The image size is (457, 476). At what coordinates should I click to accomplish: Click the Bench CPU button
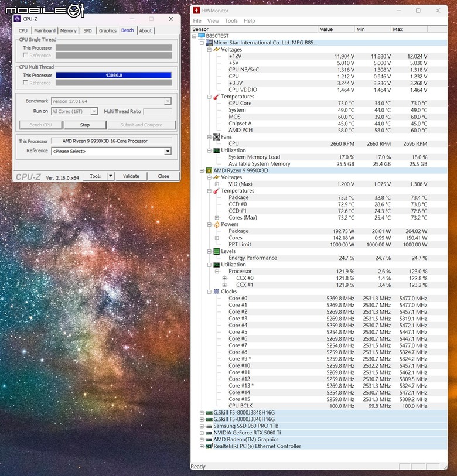(40, 125)
